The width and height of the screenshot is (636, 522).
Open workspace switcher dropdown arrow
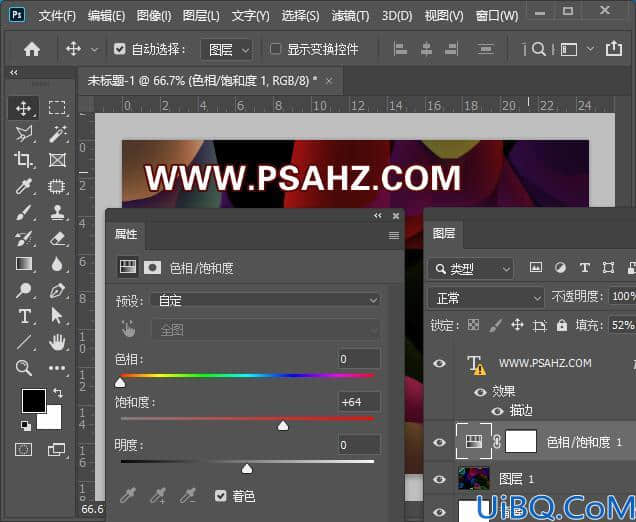590,49
